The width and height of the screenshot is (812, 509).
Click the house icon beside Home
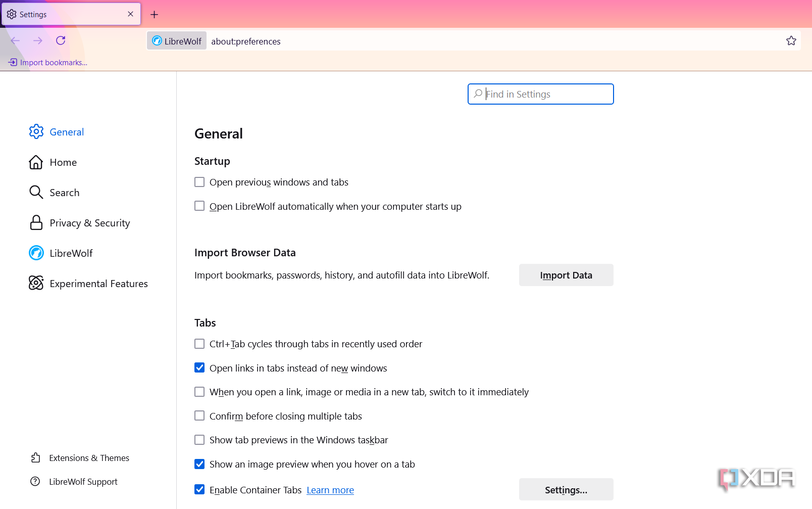[36, 162]
